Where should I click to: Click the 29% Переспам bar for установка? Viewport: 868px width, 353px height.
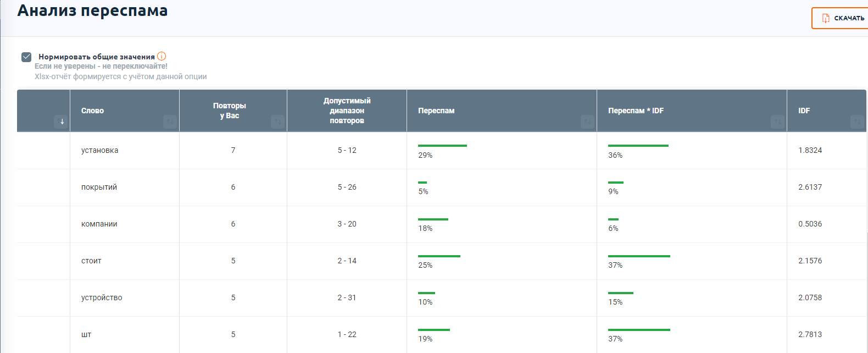click(x=442, y=146)
